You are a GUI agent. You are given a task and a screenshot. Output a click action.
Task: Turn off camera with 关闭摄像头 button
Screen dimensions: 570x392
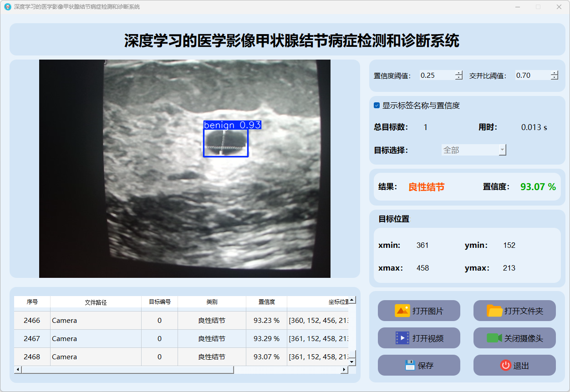click(514, 338)
